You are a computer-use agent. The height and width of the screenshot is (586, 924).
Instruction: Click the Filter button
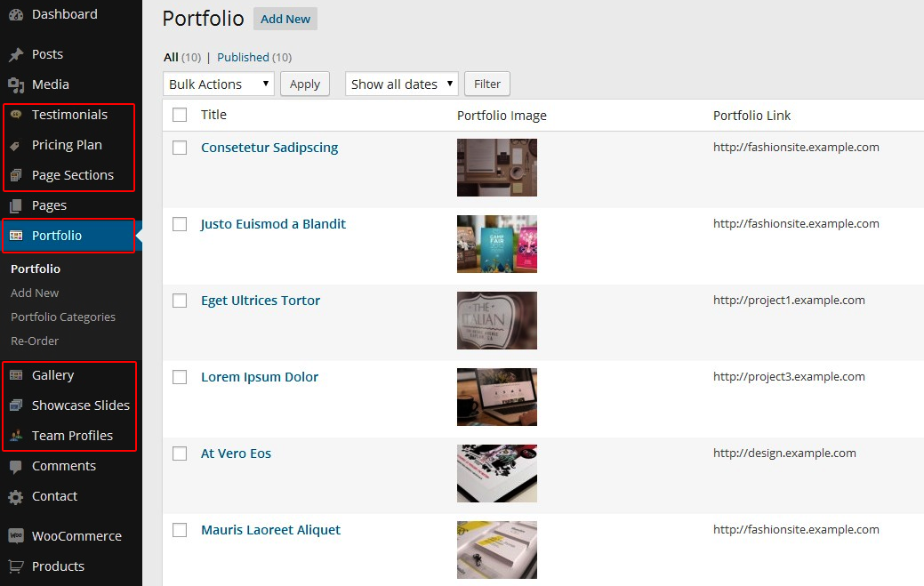pos(486,84)
